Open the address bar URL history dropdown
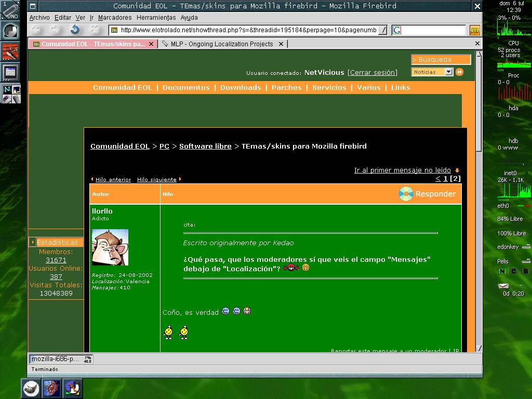 (382, 30)
